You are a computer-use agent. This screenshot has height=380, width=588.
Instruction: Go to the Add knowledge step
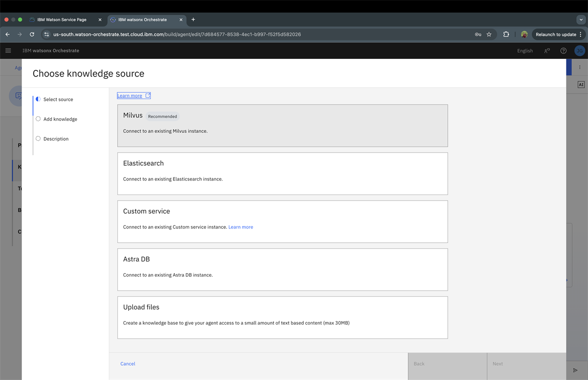point(60,119)
